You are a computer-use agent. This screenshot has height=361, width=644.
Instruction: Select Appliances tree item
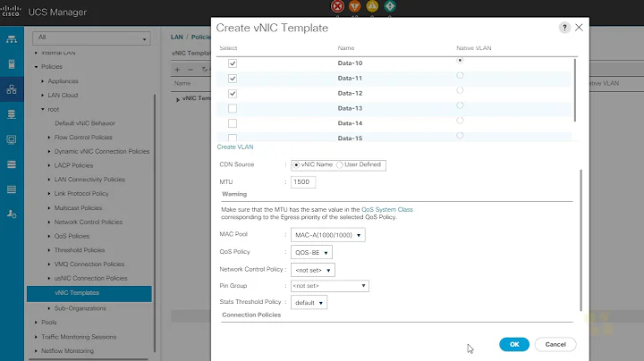coord(63,81)
